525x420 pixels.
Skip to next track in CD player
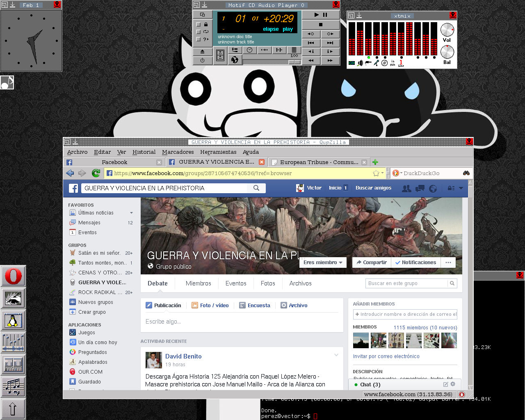[x=330, y=43]
